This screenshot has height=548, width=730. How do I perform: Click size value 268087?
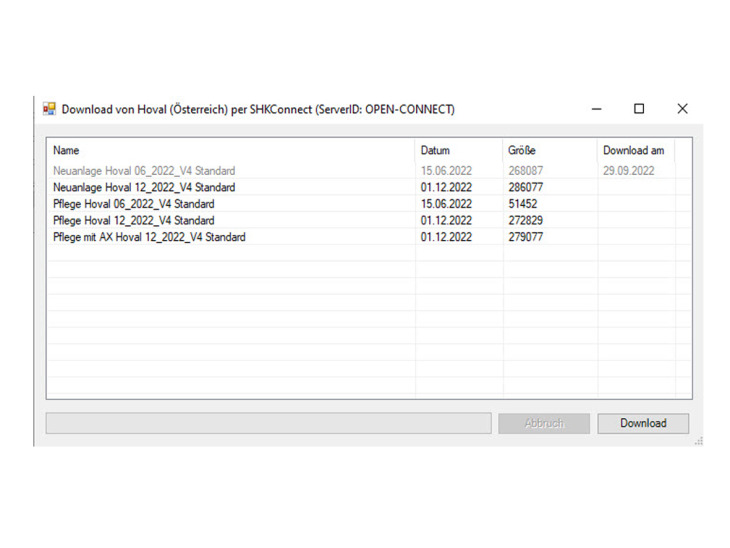[526, 171]
